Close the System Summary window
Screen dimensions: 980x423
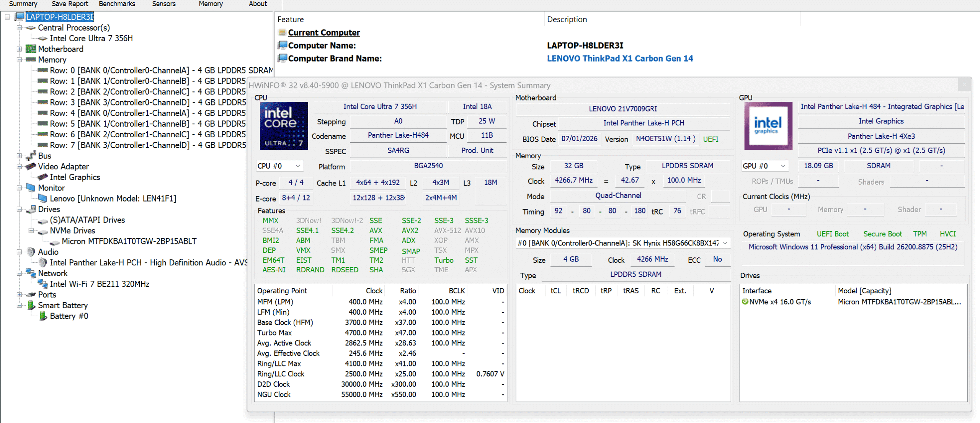click(965, 84)
